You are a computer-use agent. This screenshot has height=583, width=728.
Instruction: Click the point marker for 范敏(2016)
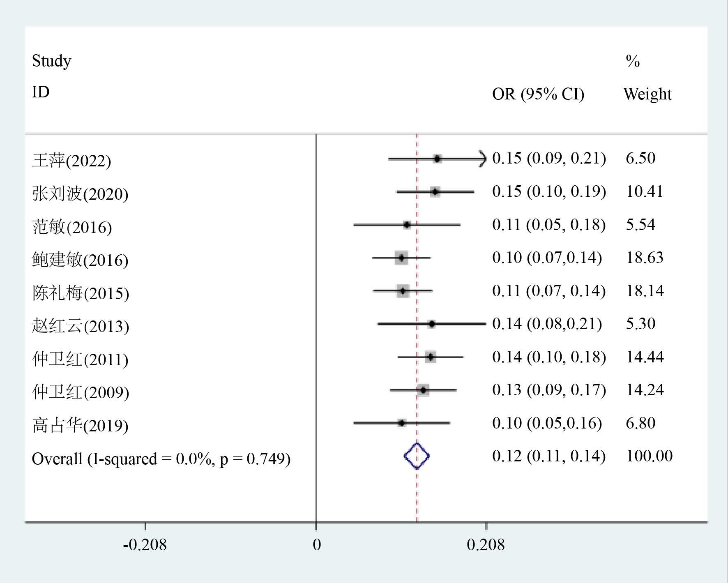407,225
